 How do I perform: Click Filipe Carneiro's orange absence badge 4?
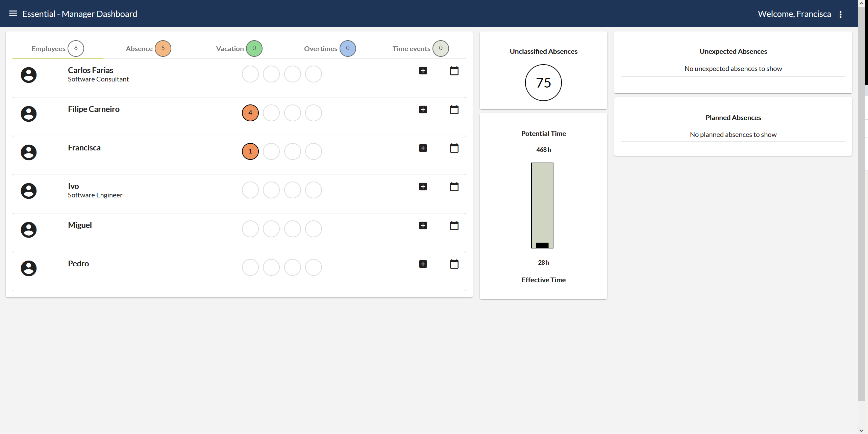[x=250, y=113]
